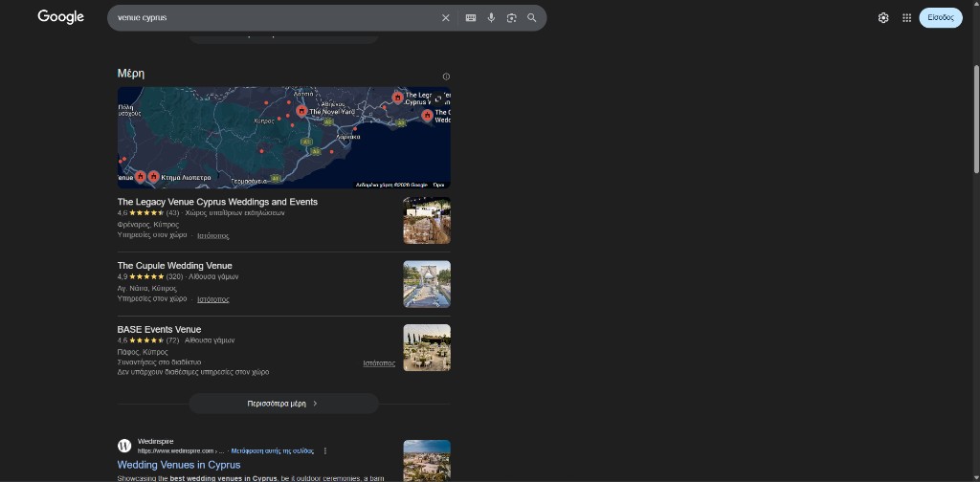
Task: Select The Novel Yard map pin
Action: pos(301,111)
